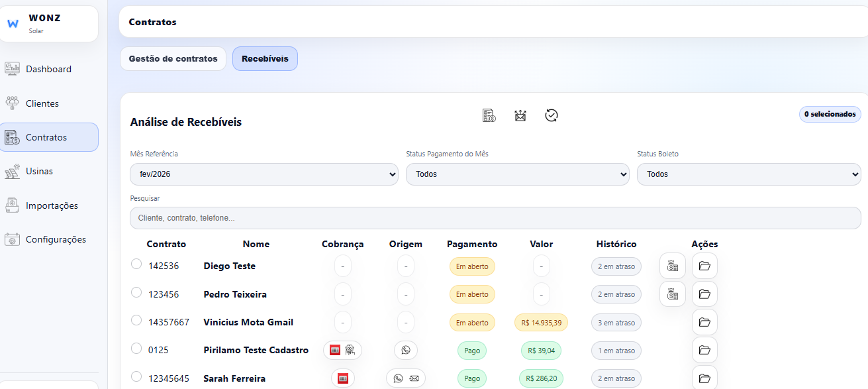Click the circular refresh-check icon
Image resolution: width=868 pixels, height=389 pixels.
click(x=552, y=116)
